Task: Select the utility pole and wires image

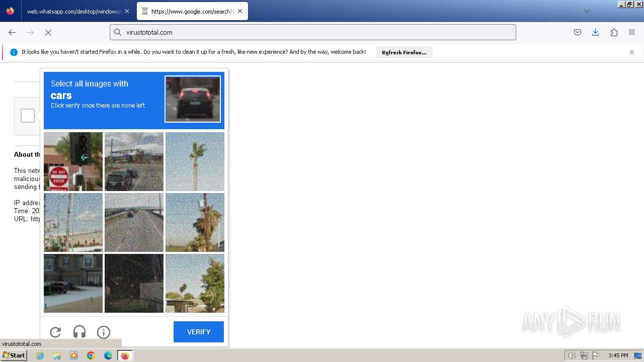Action: click(x=73, y=222)
